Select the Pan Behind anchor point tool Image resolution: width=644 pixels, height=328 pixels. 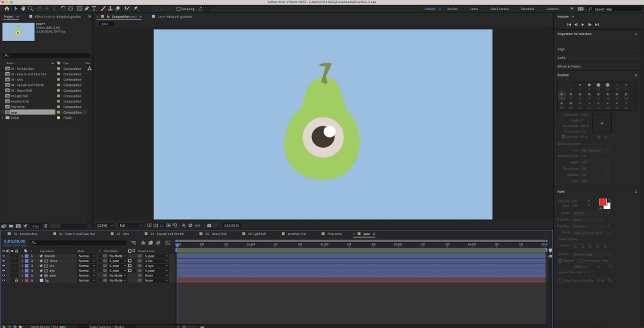tap(70, 9)
